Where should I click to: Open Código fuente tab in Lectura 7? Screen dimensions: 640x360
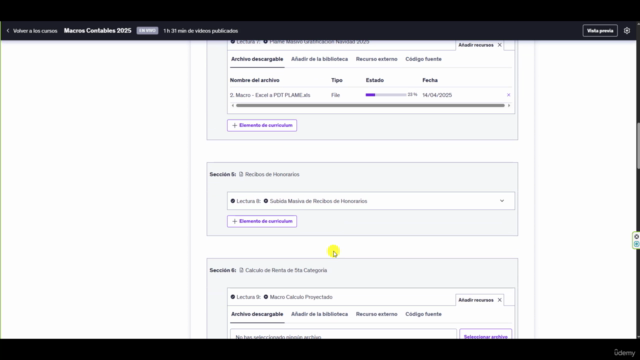[423, 59]
